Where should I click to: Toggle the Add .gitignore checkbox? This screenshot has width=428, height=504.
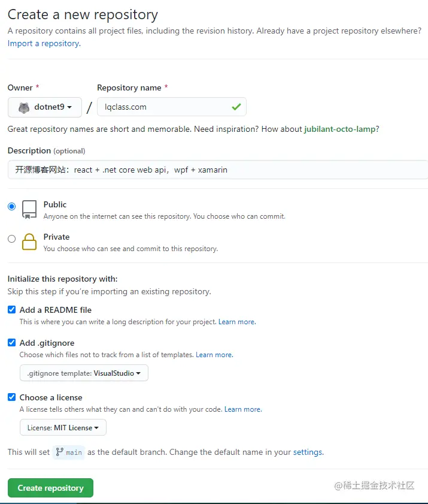tap(12, 343)
